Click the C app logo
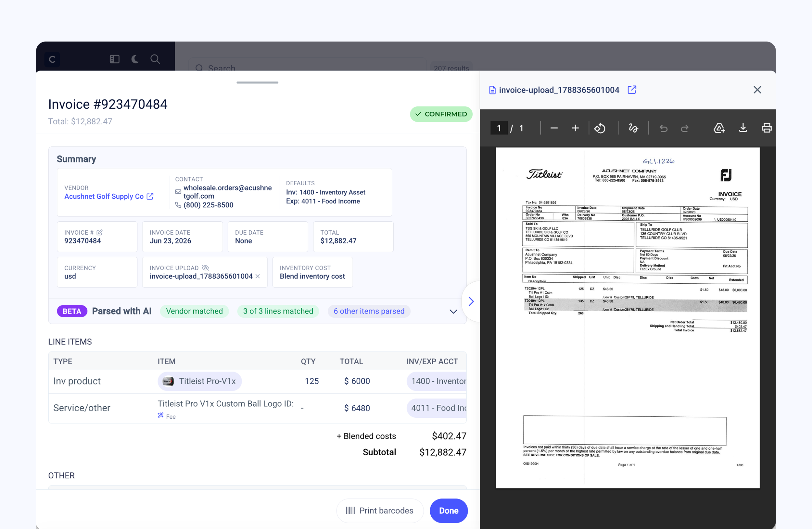812x529 pixels. [52, 59]
